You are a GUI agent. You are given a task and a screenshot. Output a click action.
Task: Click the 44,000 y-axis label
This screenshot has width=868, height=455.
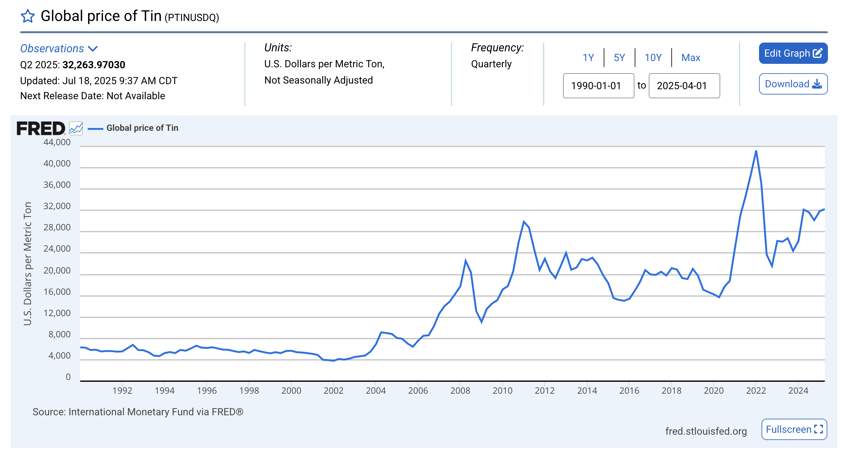pyautogui.click(x=57, y=142)
